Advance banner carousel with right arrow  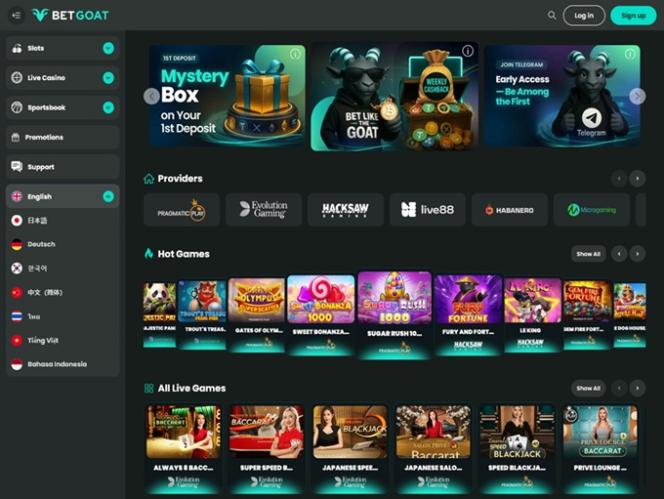click(x=637, y=96)
